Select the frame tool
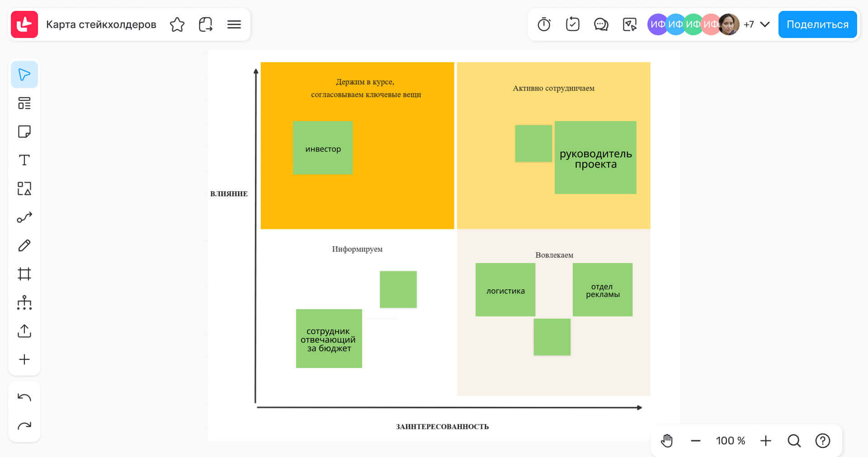Screen dimensions: 868x457 tap(24, 274)
